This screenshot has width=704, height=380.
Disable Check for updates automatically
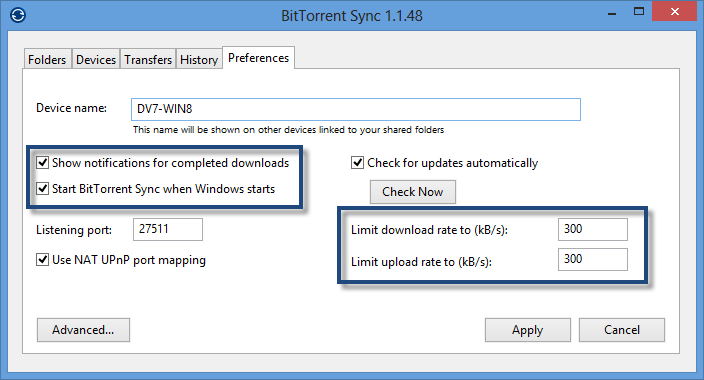(x=357, y=163)
